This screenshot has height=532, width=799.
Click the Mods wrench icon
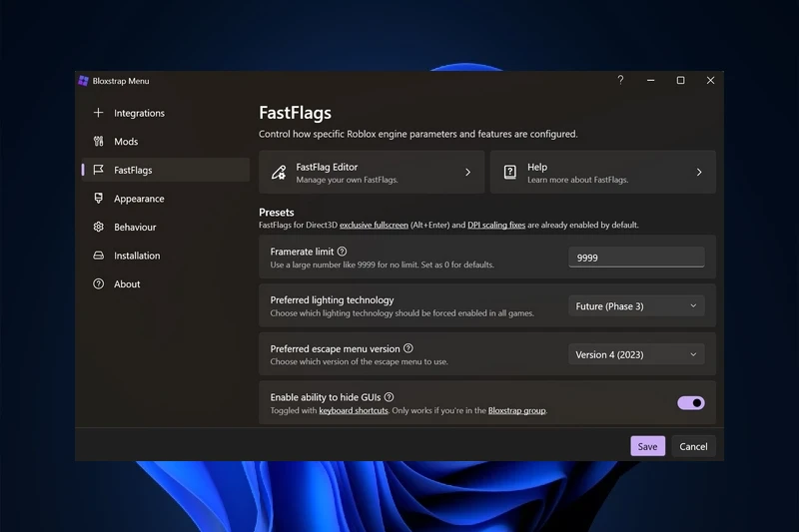98,142
